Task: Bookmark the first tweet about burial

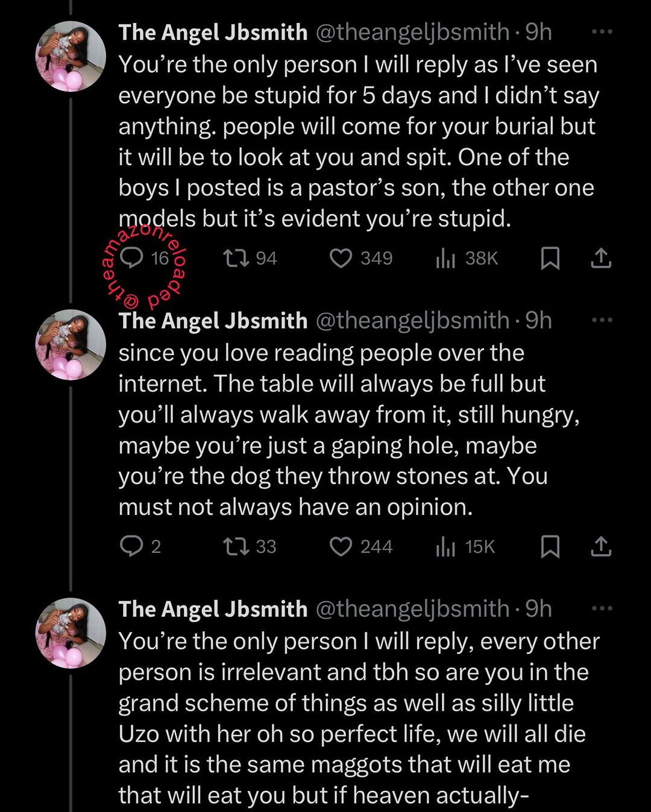Action: 550,258
